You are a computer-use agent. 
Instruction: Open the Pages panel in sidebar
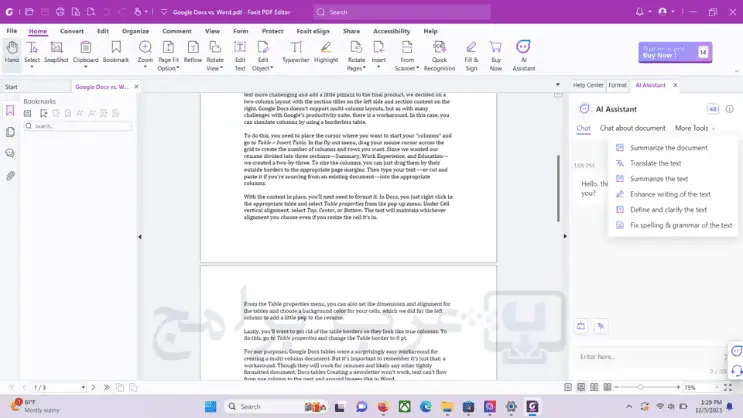point(10,132)
